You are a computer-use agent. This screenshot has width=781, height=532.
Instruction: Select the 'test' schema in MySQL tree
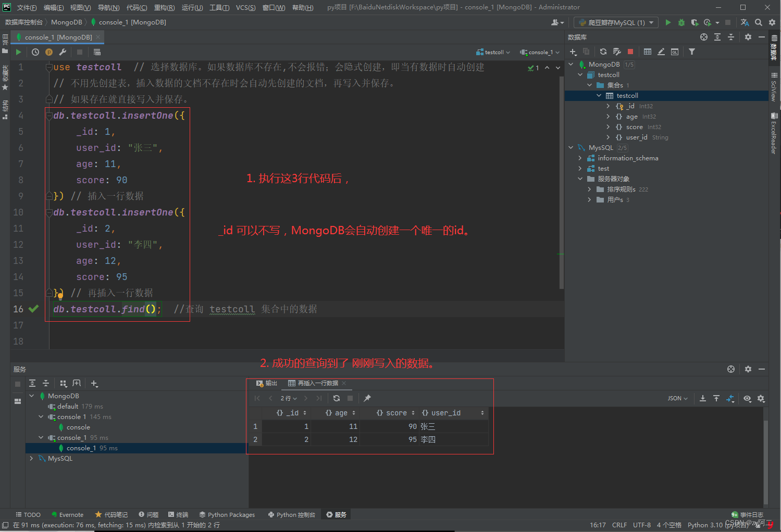(603, 169)
